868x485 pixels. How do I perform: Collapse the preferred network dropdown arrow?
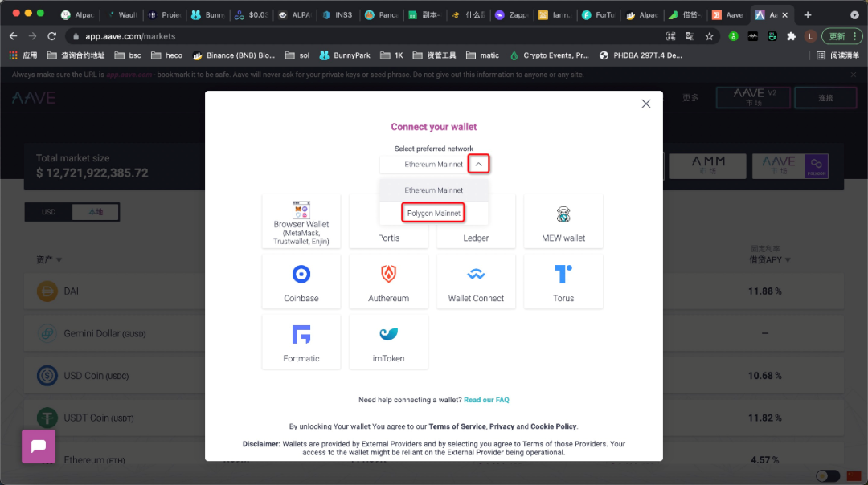click(478, 164)
